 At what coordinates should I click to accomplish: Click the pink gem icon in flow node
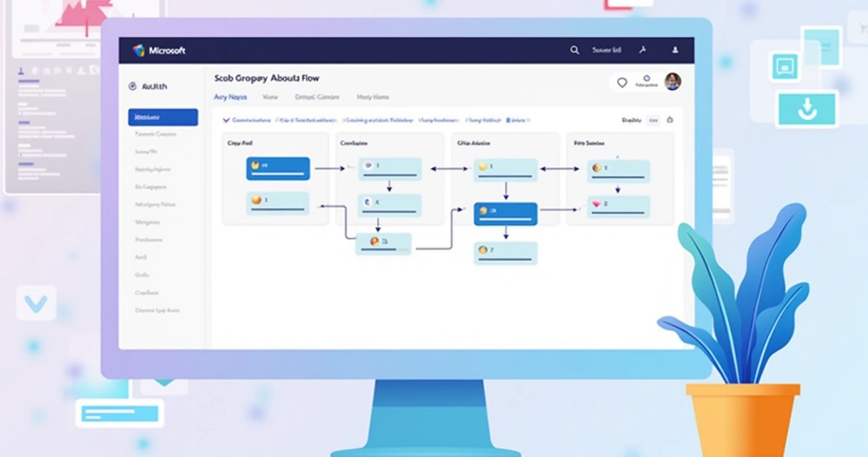point(597,204)
